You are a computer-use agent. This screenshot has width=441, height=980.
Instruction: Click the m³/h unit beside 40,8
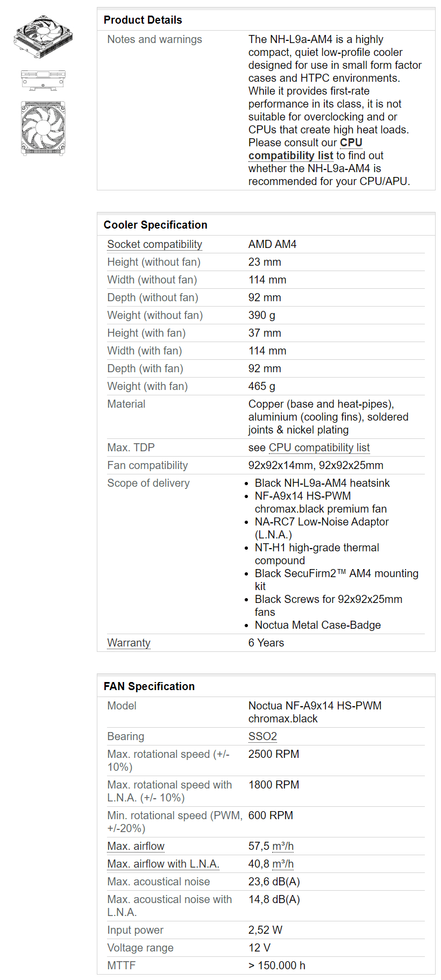click(x=283, y=864)
